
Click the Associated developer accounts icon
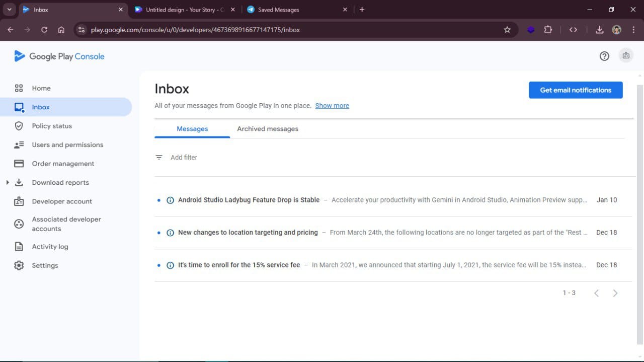tap(19, 224)
